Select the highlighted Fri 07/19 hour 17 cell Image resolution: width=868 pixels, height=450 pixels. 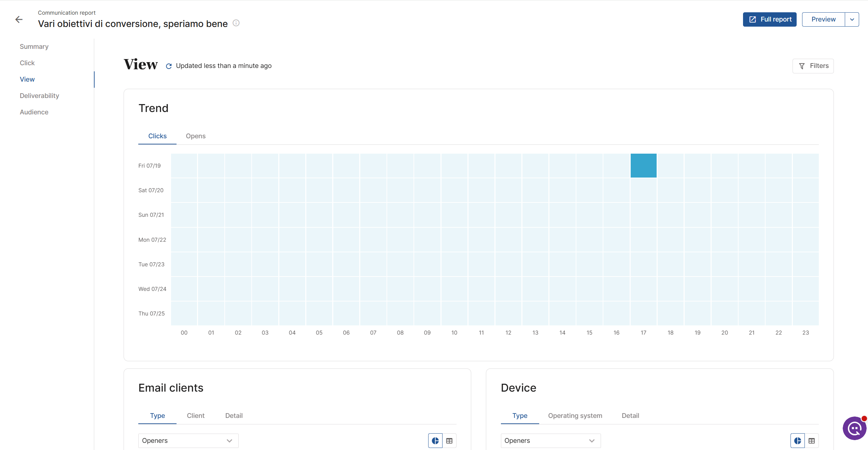click(x=643, y=166)
